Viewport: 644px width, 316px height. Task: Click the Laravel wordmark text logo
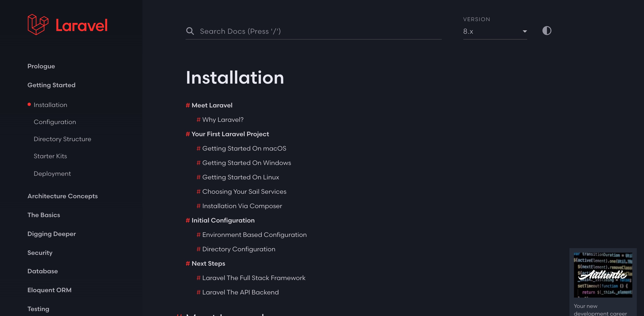point(82,25)
